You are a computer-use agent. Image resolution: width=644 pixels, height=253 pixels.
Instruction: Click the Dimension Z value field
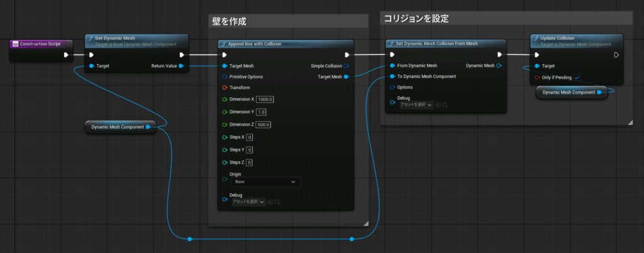pyautogui.click(x=264, y=124)
